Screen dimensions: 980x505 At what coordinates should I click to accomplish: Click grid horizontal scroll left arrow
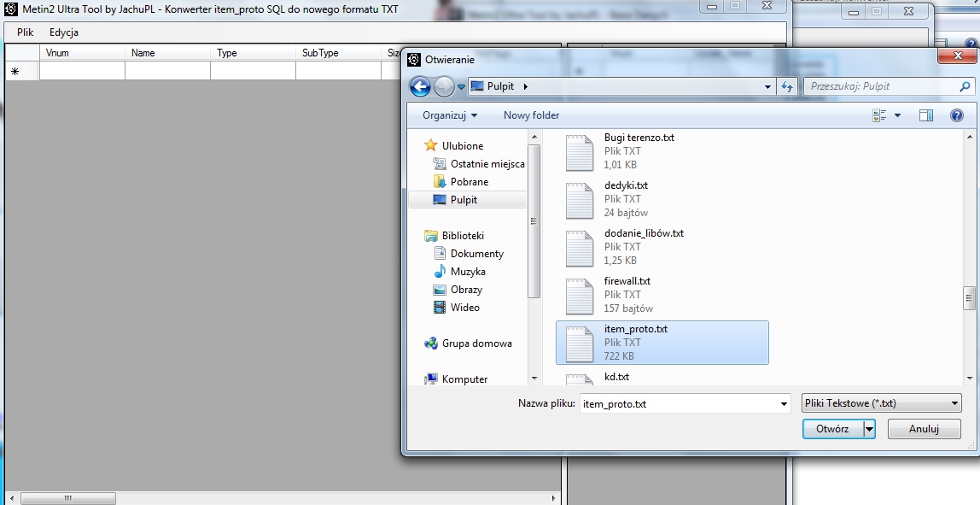[12, 499]
